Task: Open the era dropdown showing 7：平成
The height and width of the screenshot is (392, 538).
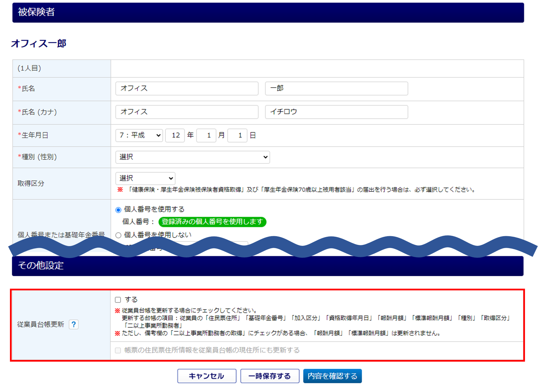Action: [x=139, y=135]
